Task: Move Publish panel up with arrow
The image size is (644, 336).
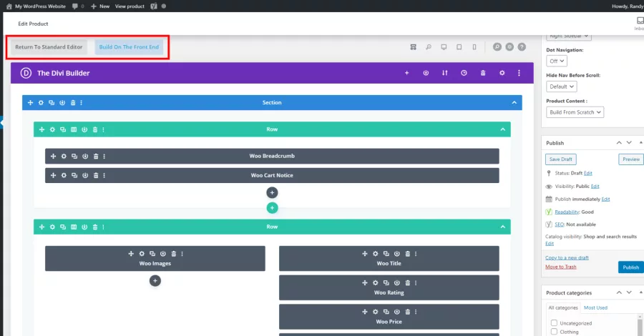Action: point(619,143)
